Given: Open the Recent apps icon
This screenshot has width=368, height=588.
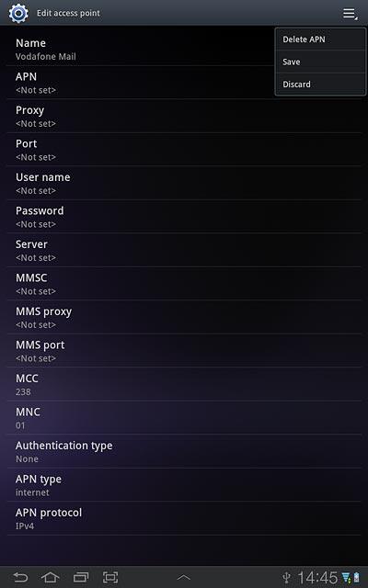Looking at the screenshot, I should pos(81,577).
